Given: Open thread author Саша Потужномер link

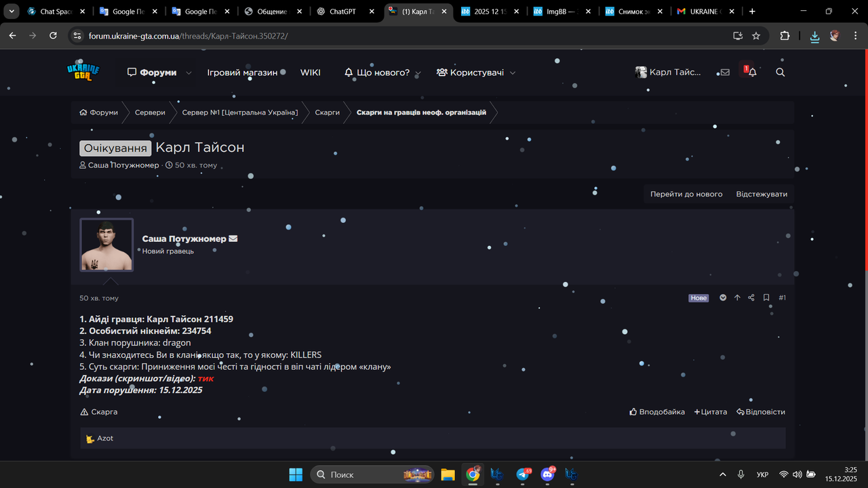Looking at the screenshot, I should [123, 165].
